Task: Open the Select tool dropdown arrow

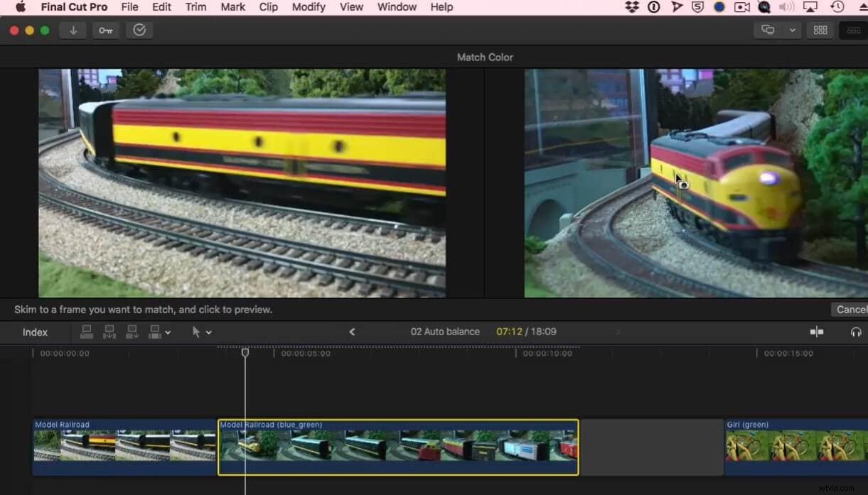Action: pyautogui.click(x=210, y=332)
